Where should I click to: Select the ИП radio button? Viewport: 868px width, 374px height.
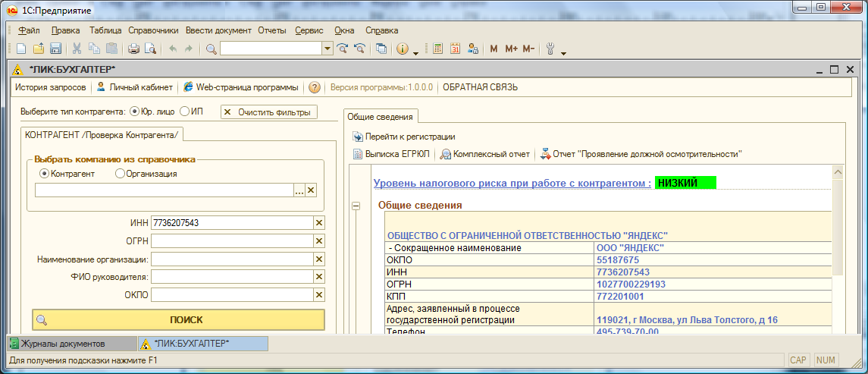183,112
